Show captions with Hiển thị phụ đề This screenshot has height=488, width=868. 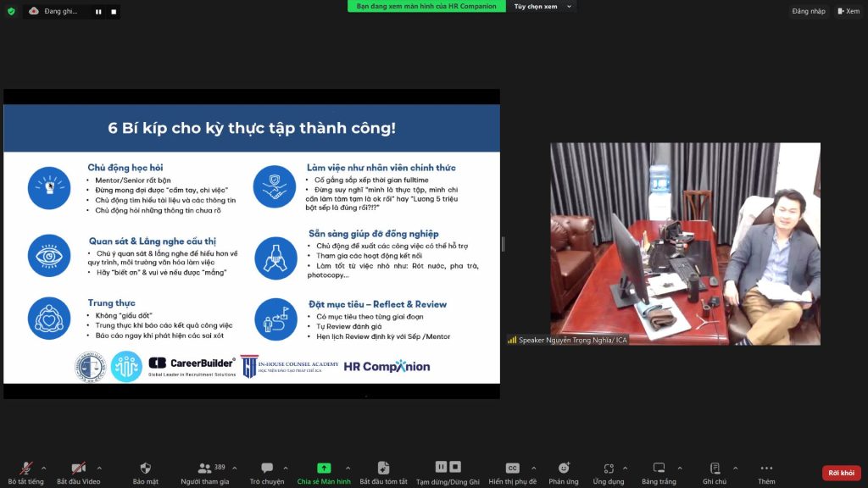(512, 469)
